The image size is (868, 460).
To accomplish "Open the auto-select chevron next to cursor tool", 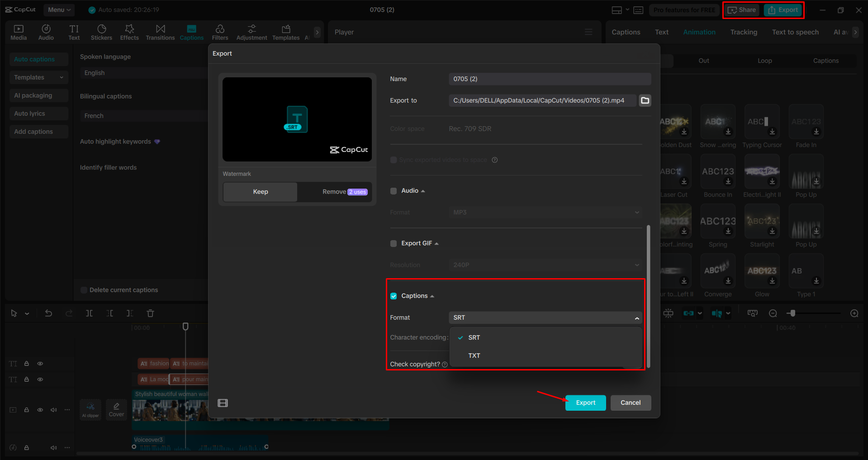I will coord(27,313).
